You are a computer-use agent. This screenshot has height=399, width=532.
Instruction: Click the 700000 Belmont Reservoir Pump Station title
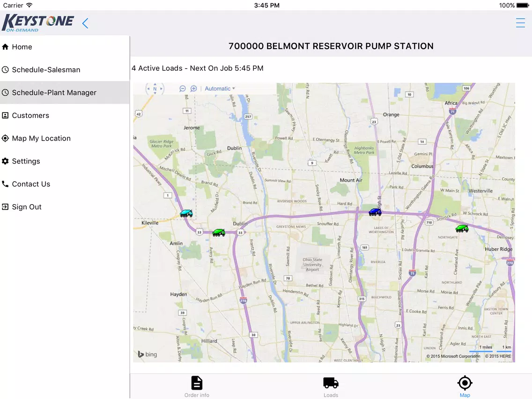(x=331, y=46)
